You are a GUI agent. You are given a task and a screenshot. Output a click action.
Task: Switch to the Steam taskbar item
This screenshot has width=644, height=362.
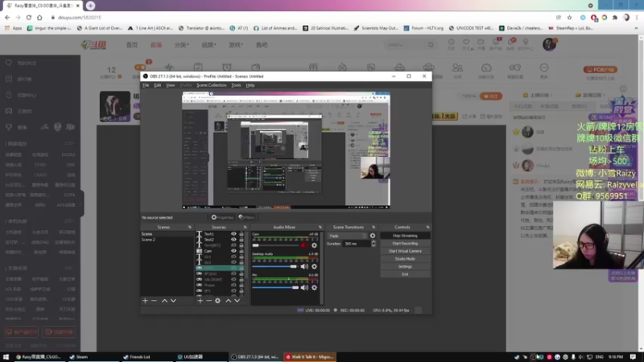pyautogui.click(x=82, y=356)
